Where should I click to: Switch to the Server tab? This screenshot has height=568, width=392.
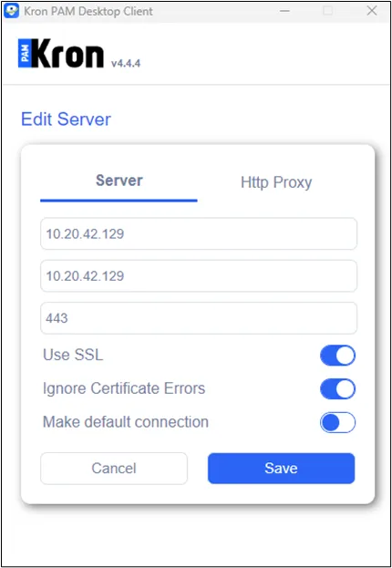tap(119, 181)
